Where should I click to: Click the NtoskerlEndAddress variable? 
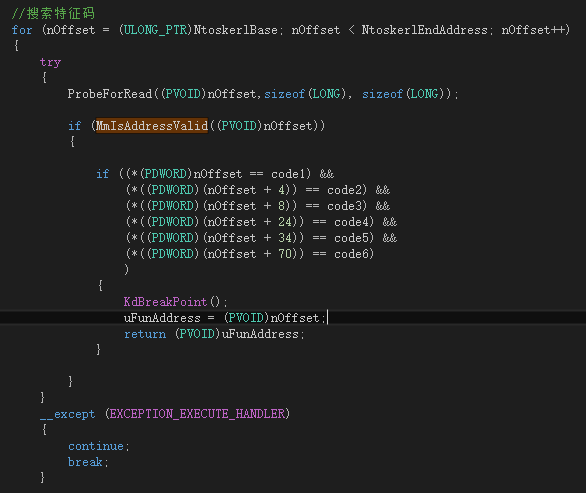click(425, 30)
